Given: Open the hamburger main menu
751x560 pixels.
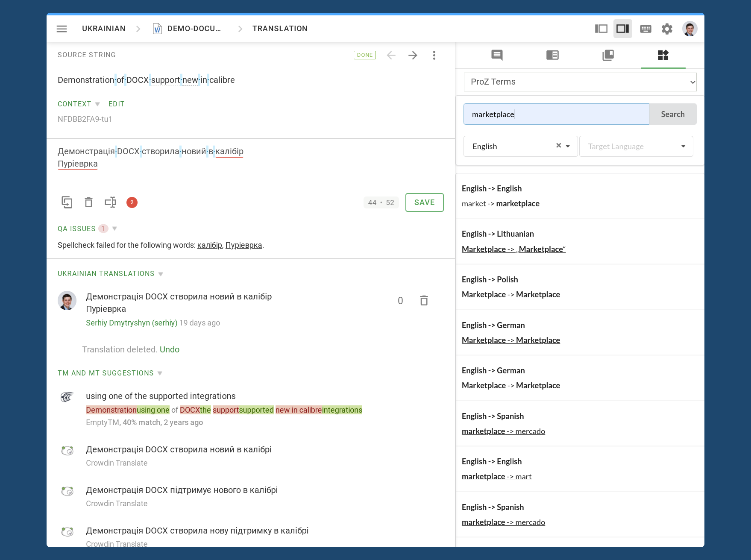Looking at the screenshot, I should click(62, 29).
